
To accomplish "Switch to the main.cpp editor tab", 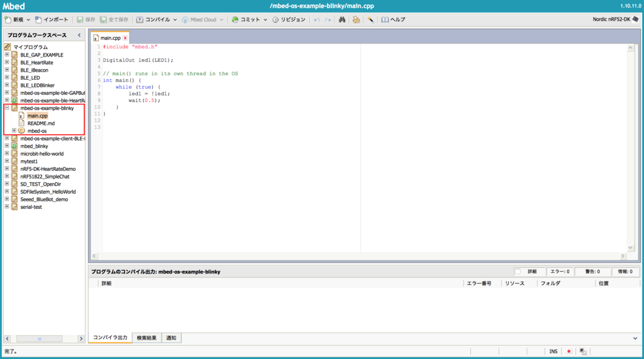I will (x=110, y=38).
